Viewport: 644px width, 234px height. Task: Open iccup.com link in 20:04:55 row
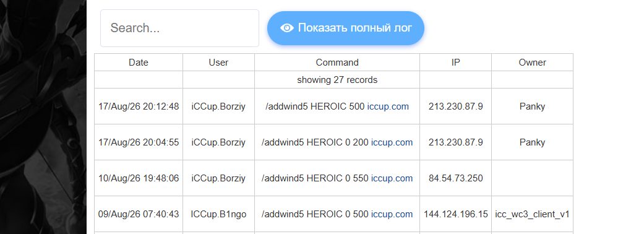coord(392,142)
